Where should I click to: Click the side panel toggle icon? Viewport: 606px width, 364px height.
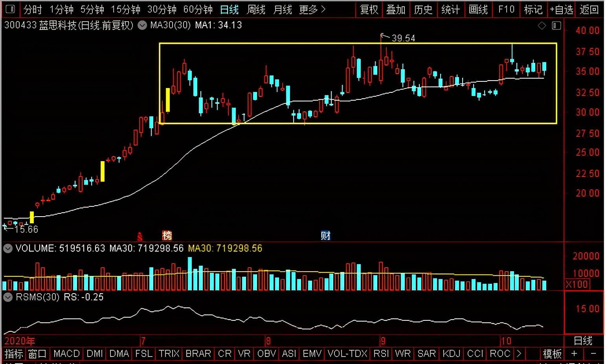click(x=556, y=26)
